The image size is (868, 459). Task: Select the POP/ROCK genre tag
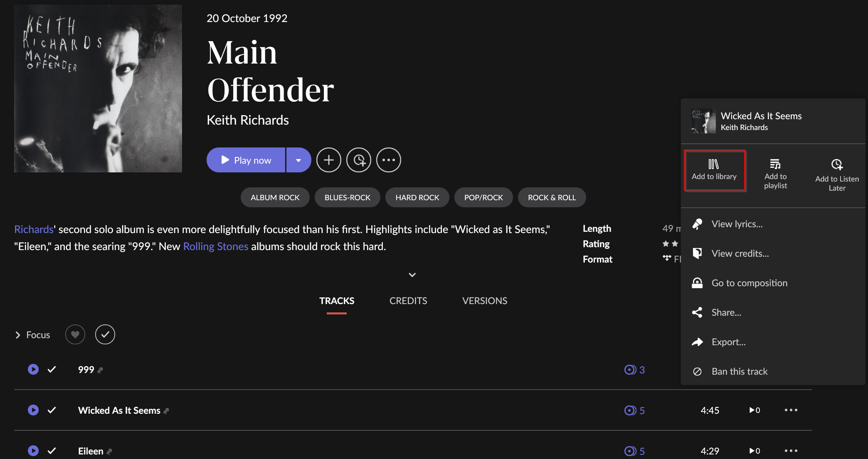pyautogui.click(x=483, y=197)
